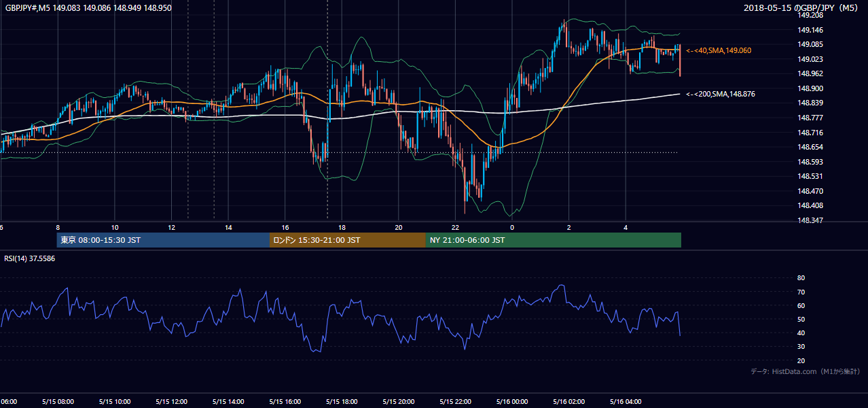The height and width of the screenshot is (408, 868).
Task: Click hour label 2 on chart time axis
Action: click(x=569, y=228)
